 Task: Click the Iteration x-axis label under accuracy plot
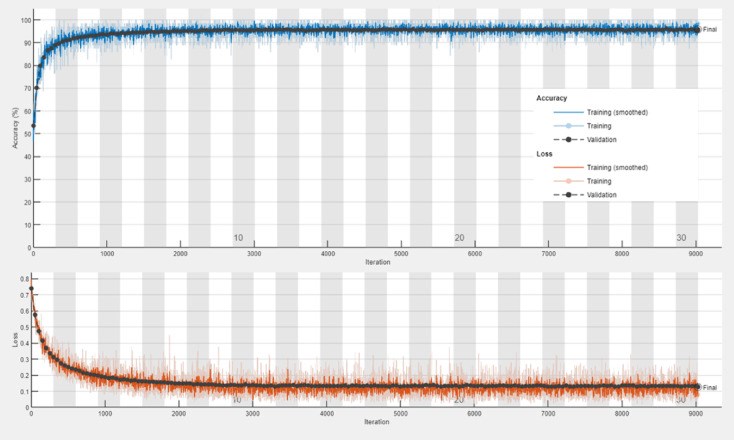point(364,262)
